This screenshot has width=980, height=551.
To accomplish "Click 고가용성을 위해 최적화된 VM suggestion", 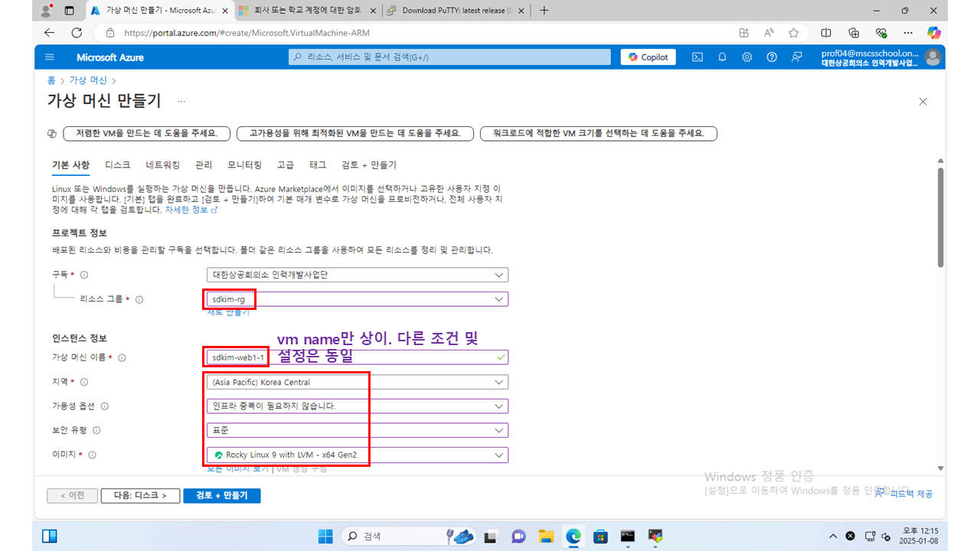I will (355, 133).
